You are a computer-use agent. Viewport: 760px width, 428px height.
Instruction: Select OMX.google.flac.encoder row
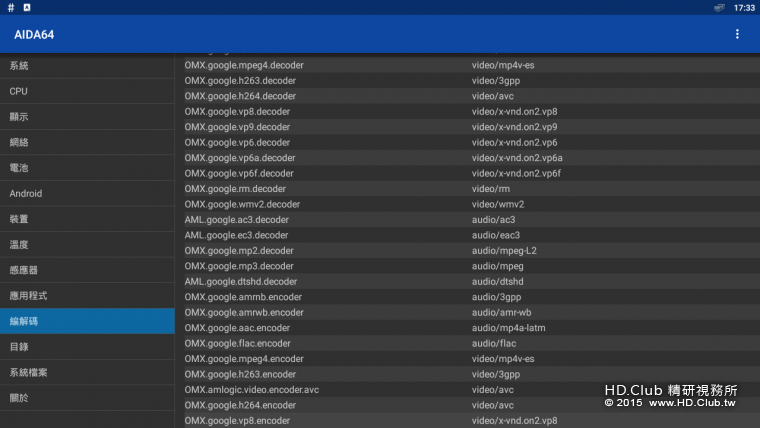(x=472, y=344)
